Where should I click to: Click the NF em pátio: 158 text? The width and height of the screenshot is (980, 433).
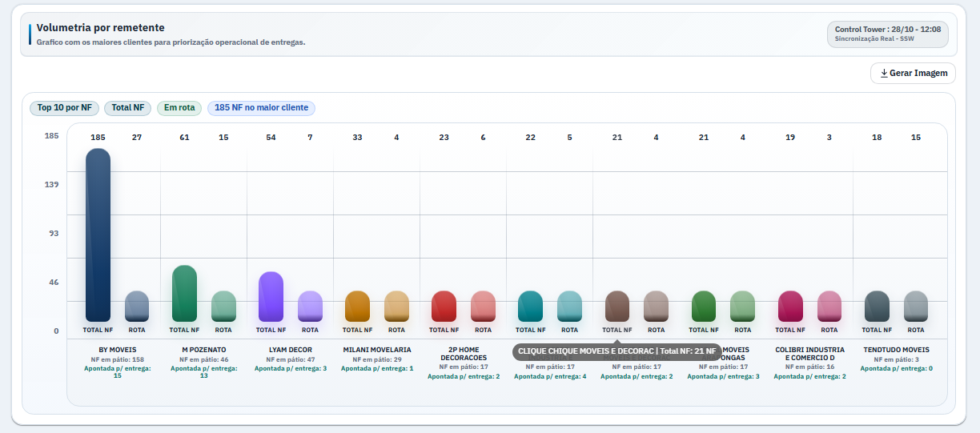118,360
